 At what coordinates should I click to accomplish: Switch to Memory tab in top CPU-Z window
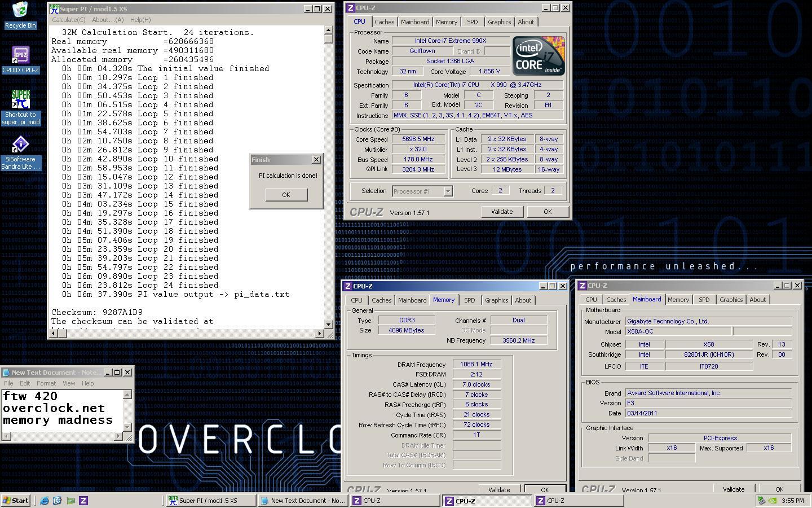[x=446, y=22]
